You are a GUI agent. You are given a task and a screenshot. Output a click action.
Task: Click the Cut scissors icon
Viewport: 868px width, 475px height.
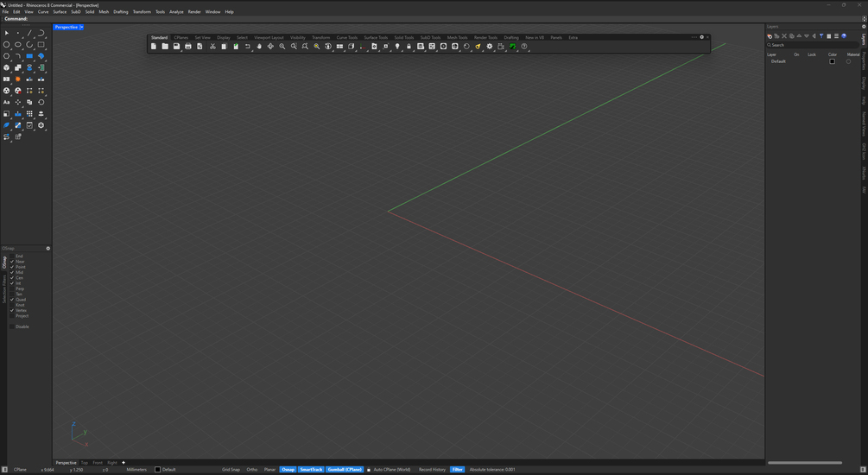[x=212, y=47]
